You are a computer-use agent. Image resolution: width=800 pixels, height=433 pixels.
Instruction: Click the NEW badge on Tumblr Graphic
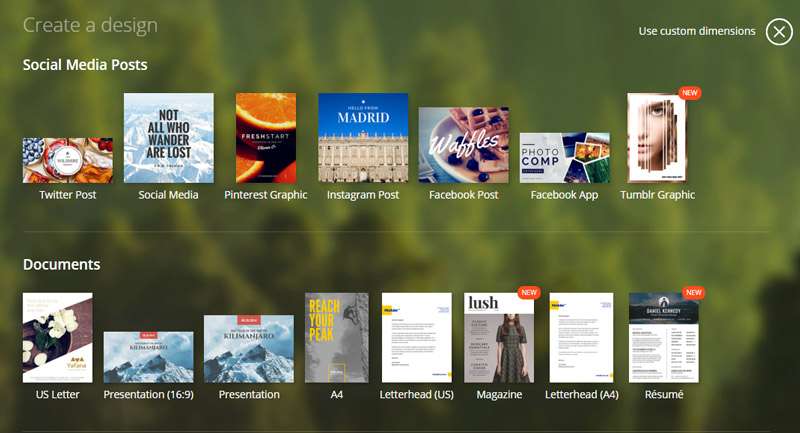tap(690, 93)
